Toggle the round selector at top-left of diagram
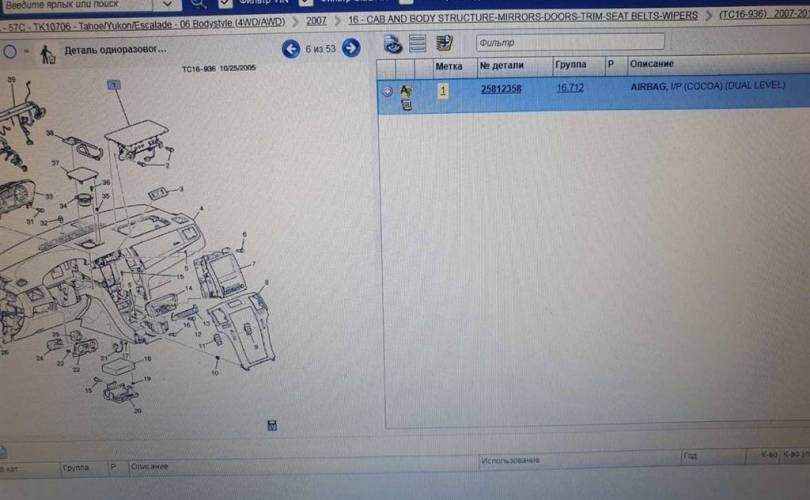The image size is (810, 500). [x=10, y=51]
